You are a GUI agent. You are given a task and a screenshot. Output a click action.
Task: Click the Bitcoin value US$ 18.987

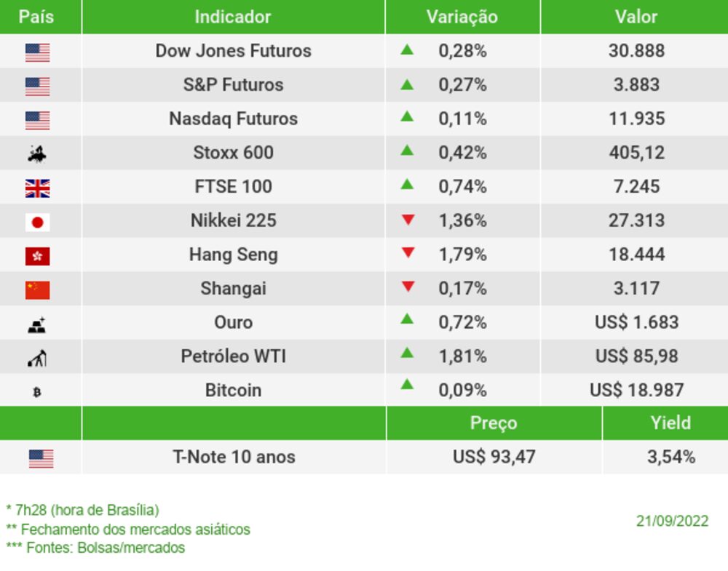tap(636, 391)
